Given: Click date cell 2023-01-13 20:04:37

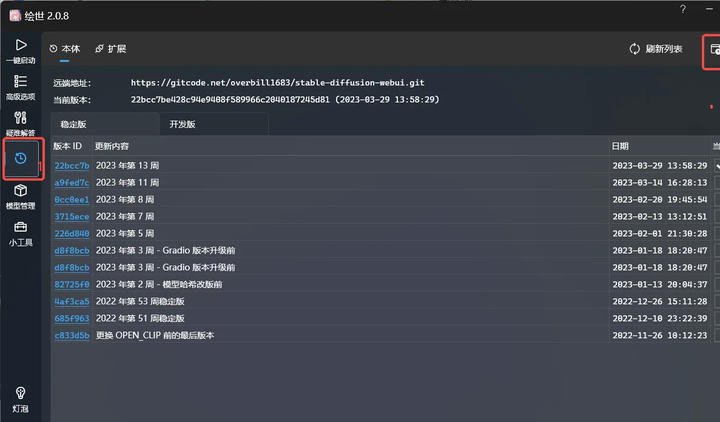Looking at the screenshot, I should (x=660, y=284).
